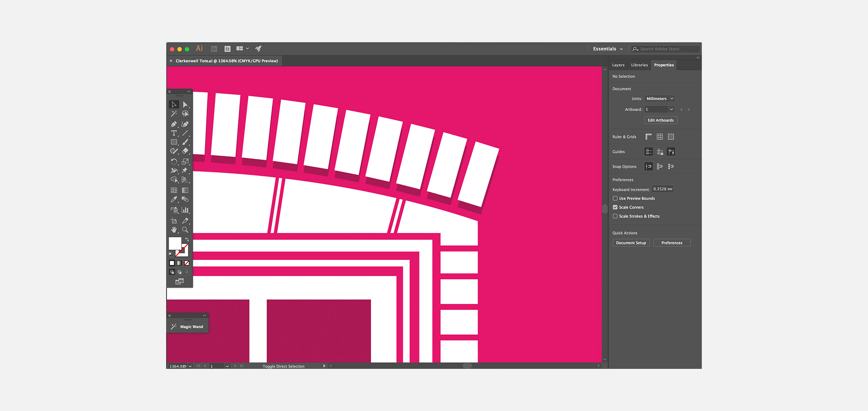Select the Column Graph tool
This screenshot has width=868, height=411.
pyautogui.click(x=185, y=210)
